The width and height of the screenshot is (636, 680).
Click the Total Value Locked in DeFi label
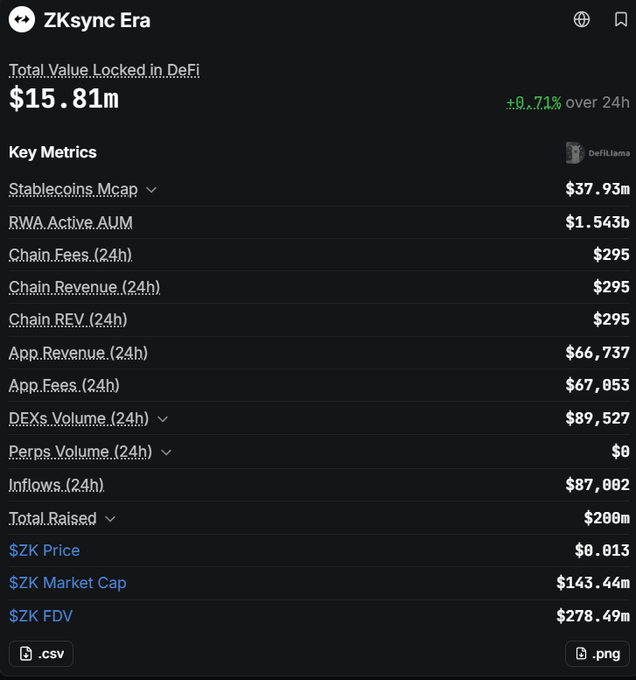[x=104, y=70]
